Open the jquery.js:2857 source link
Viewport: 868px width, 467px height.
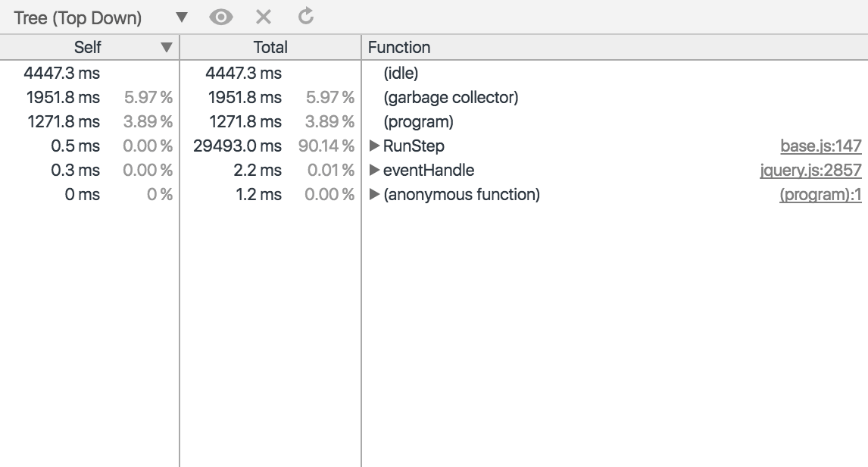point(810,171)
